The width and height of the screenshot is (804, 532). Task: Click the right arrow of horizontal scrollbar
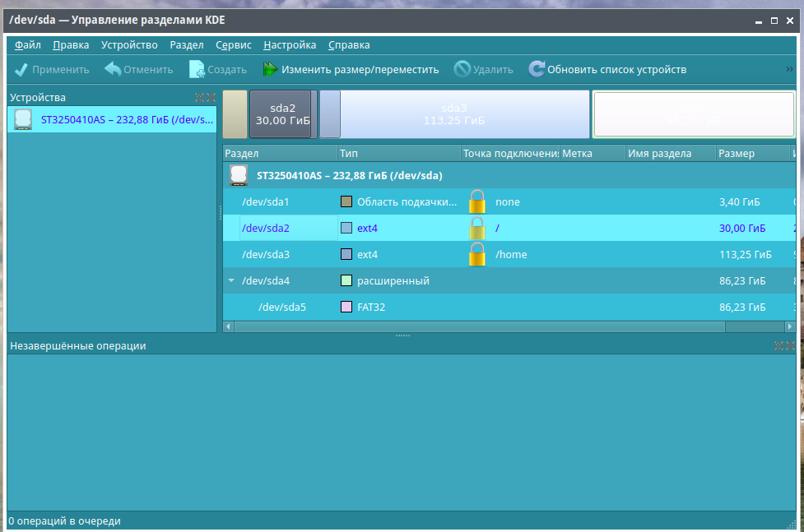[x=790, y=326]
